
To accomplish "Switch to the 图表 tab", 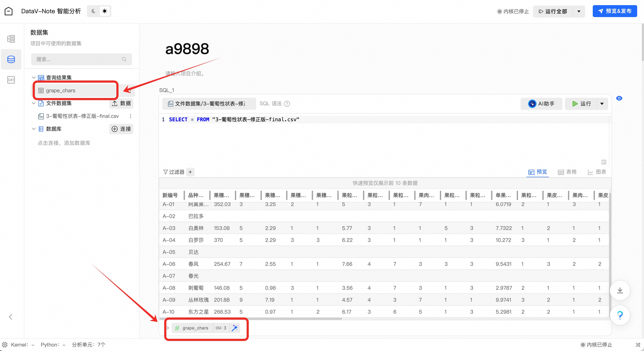I will (597, 172).
